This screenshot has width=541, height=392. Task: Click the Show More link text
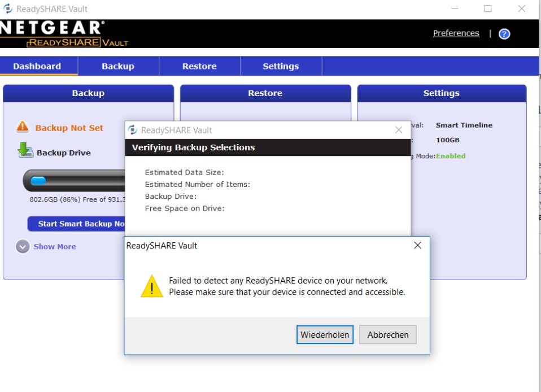click(55, 246)
